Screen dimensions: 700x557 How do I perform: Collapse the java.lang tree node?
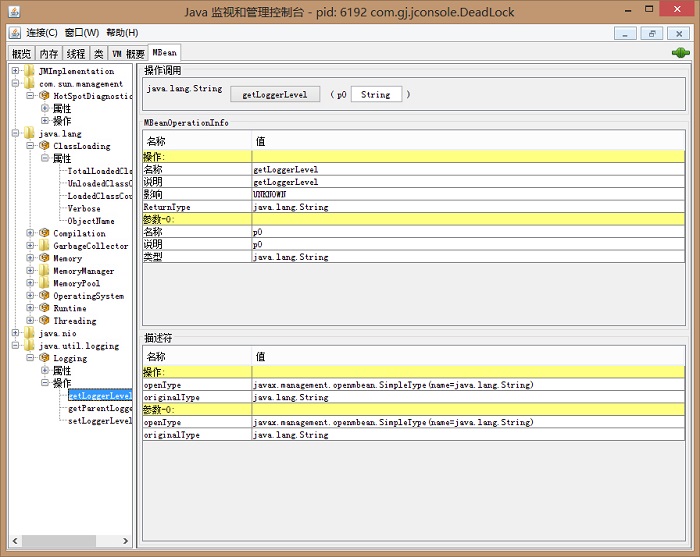click(16, 133)
